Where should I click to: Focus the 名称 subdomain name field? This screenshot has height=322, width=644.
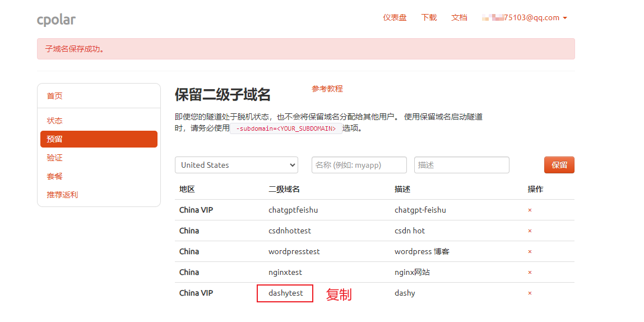click(x=359, y=165)
